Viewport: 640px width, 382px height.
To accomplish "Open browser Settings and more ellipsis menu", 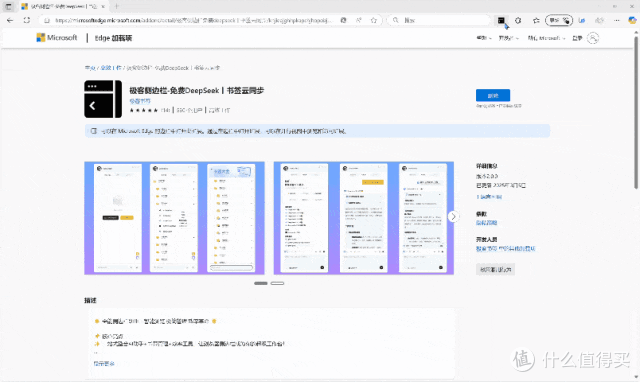I will (x=617, y=20).
